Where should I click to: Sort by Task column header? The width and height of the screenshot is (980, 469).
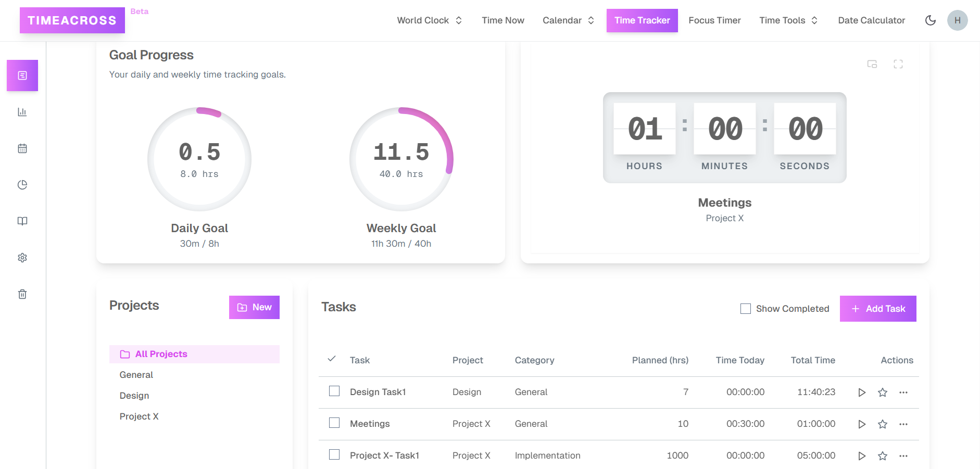(x=360, y=360)
